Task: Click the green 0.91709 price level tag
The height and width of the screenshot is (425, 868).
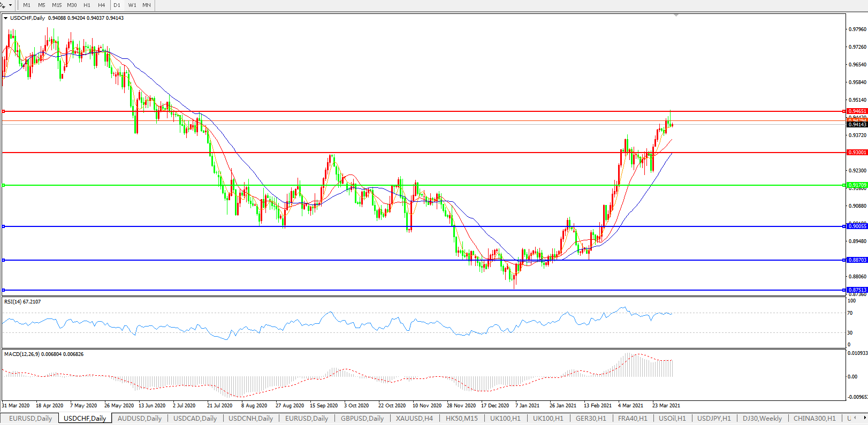Action: click(x=857, y=185)
